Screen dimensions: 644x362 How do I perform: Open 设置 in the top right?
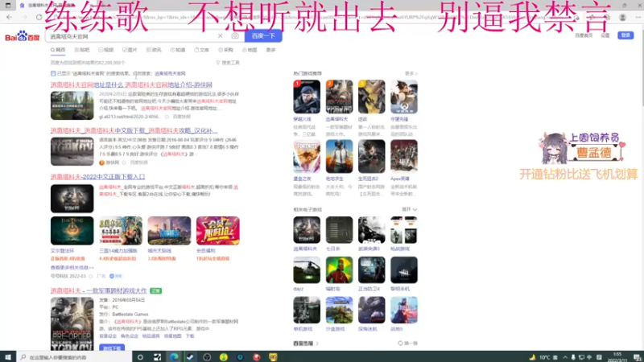click(x=605, y=35)
